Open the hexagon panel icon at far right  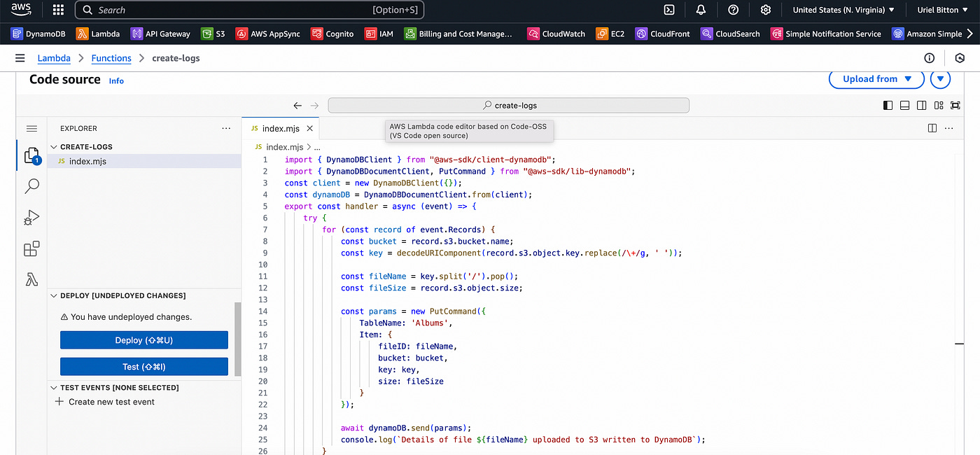point(960,58)
